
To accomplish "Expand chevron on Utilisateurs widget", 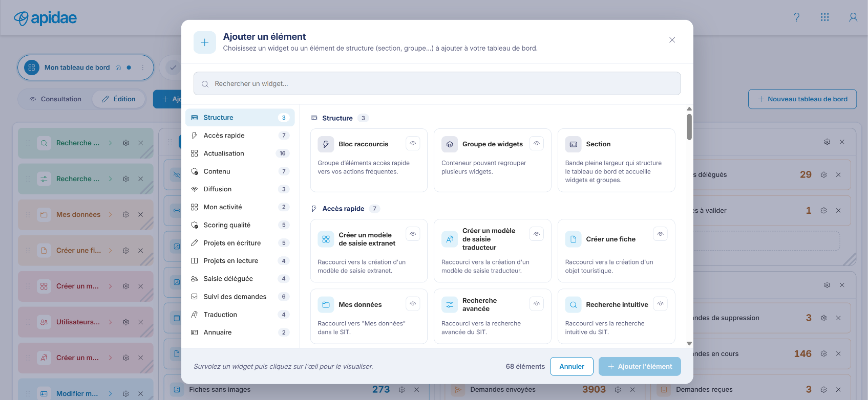I will 110,322.
